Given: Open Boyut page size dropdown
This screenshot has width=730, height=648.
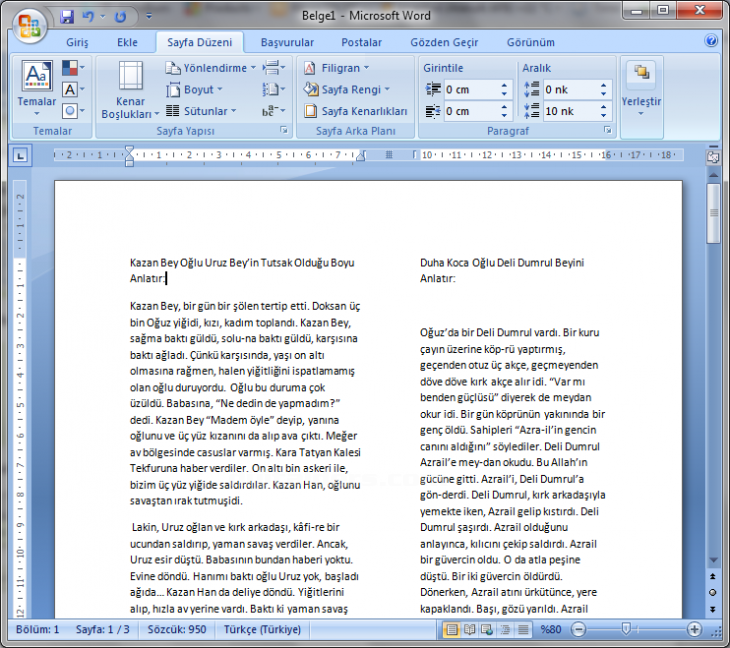Looking at the screenshot, I should 195,89.
